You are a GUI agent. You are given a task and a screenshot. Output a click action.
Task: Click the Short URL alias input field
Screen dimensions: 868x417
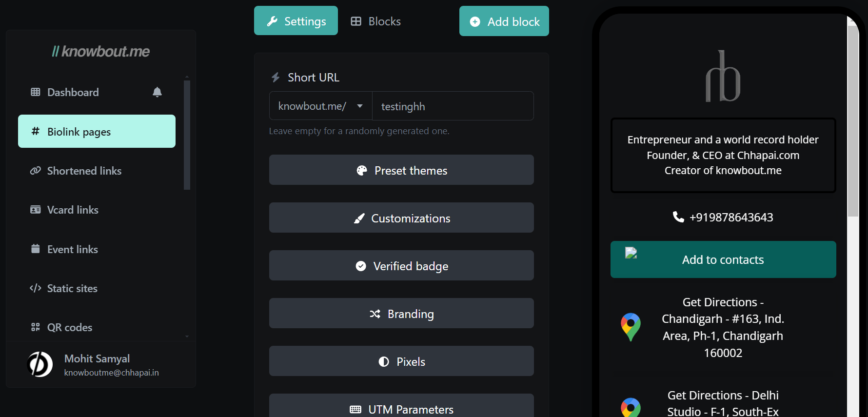pos(453,106)
